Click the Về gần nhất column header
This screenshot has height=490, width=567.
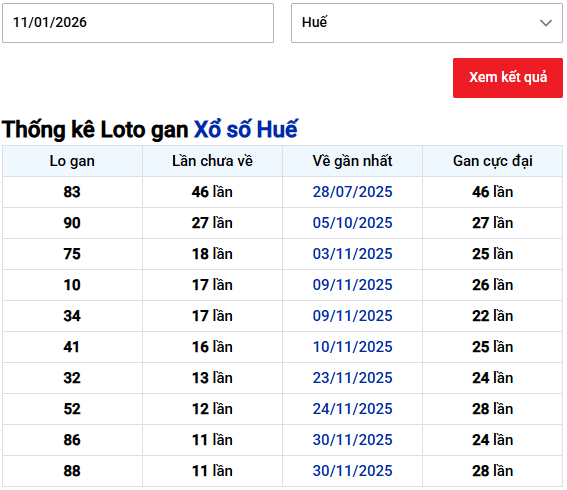pos(352,161)
